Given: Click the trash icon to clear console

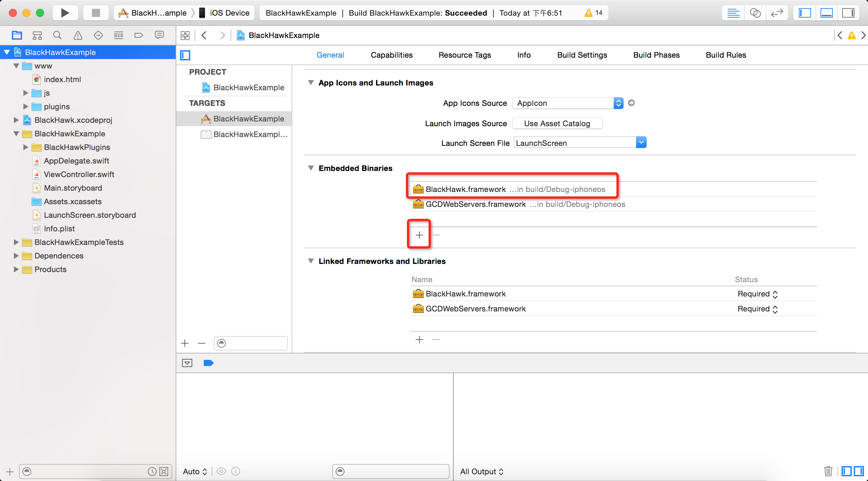Looking at the screenshot, I should [828, 471].
